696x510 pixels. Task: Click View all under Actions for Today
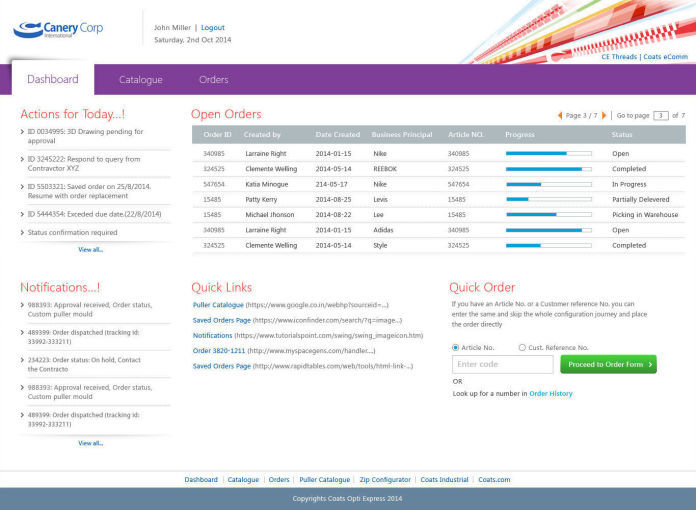click(91, 250)
